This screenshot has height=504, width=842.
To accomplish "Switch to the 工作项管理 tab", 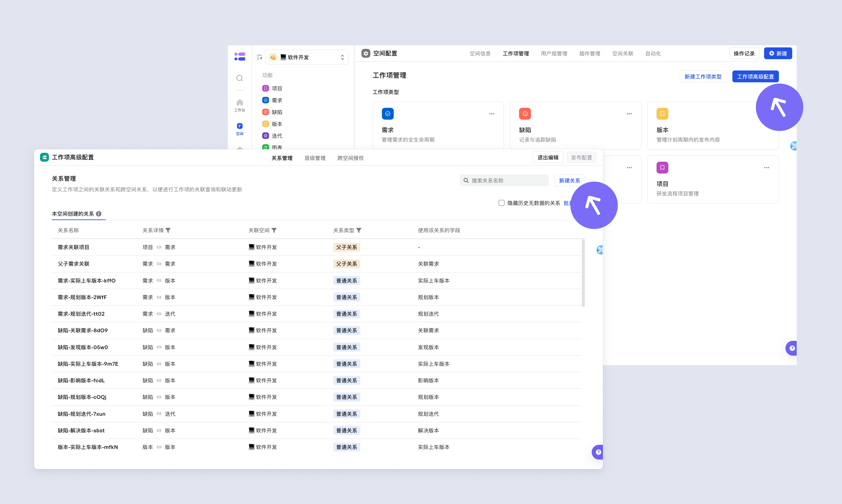I will pos(516,53).
